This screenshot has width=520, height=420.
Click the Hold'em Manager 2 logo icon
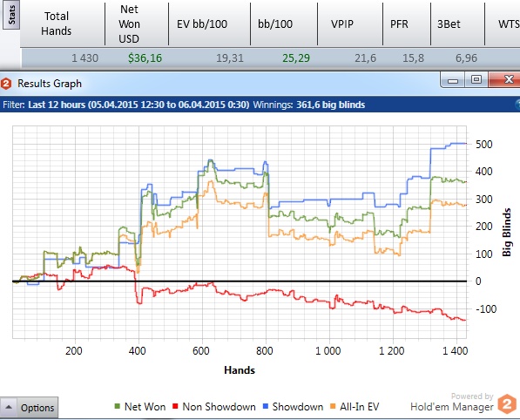[507, 404]
